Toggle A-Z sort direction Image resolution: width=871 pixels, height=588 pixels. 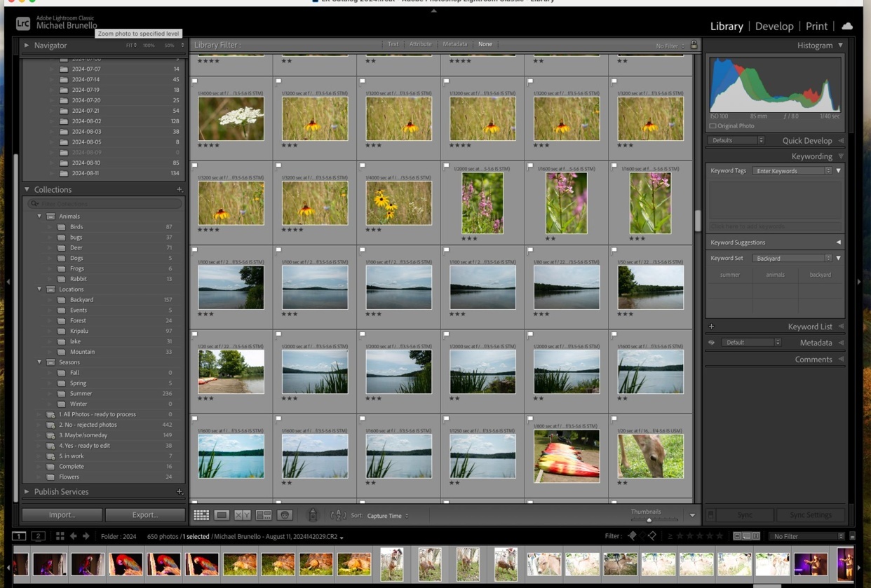tap(338, 515)
